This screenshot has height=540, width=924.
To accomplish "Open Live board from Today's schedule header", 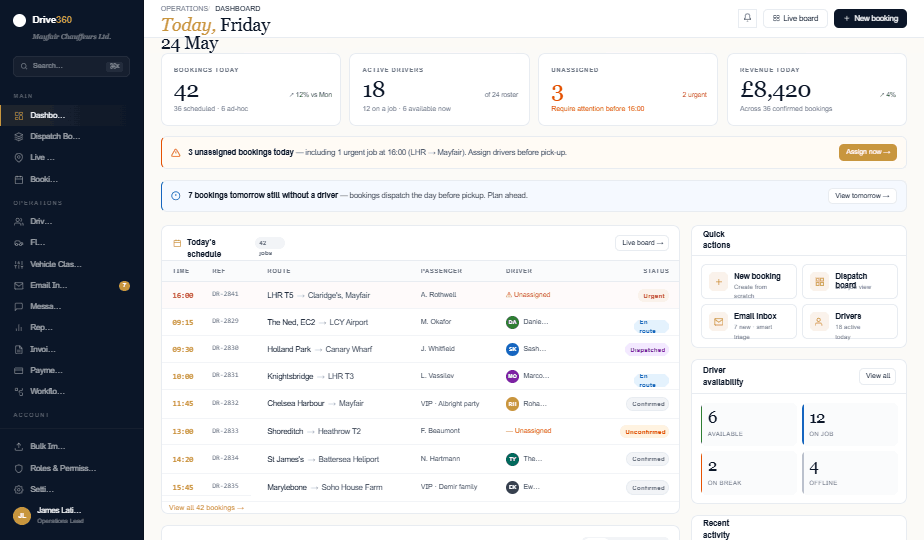I will pos(642,243).
